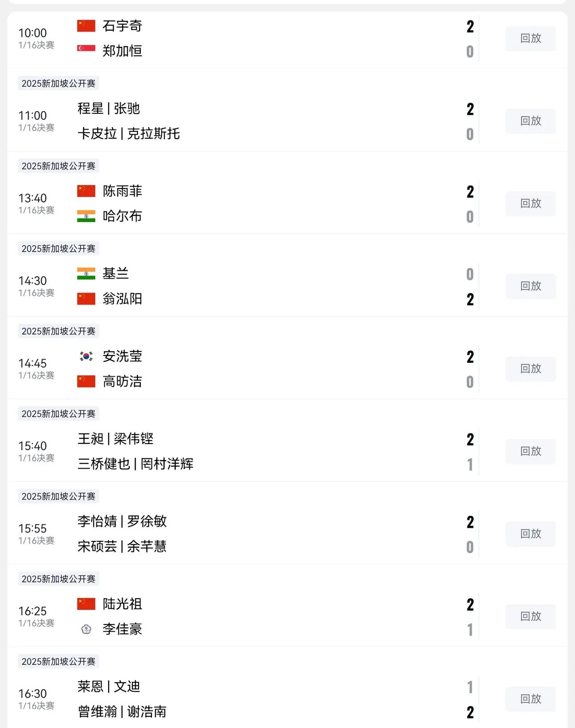
Task: Open 翁泓阳 player entry
Action: [122, 298]
